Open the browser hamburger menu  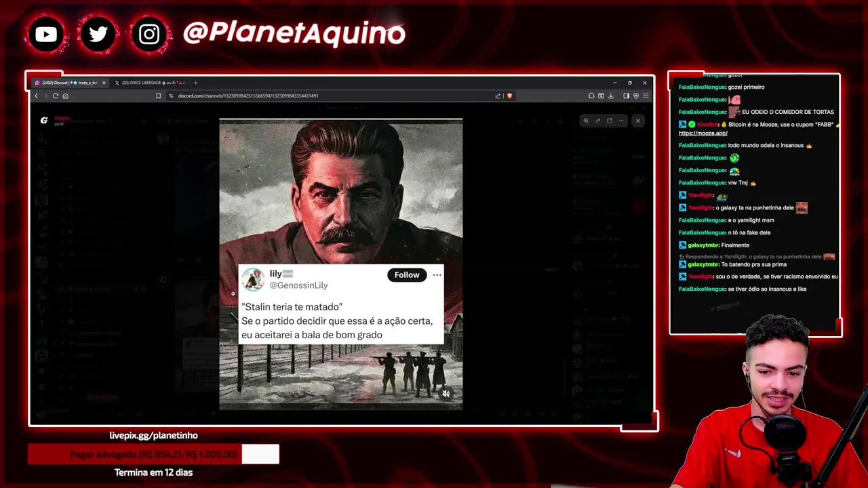tap(646, 96)
